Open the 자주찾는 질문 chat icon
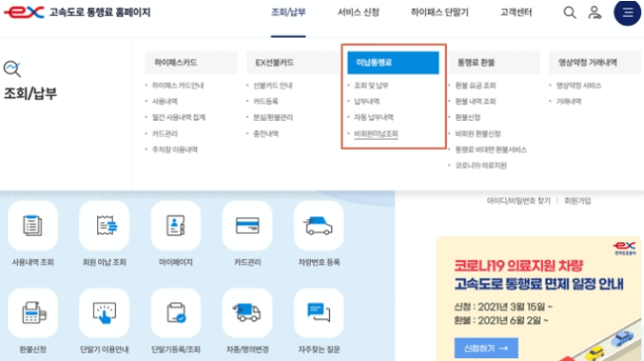Image resolution: width=644 pixels, height=361 pixels. coord(319,312)
